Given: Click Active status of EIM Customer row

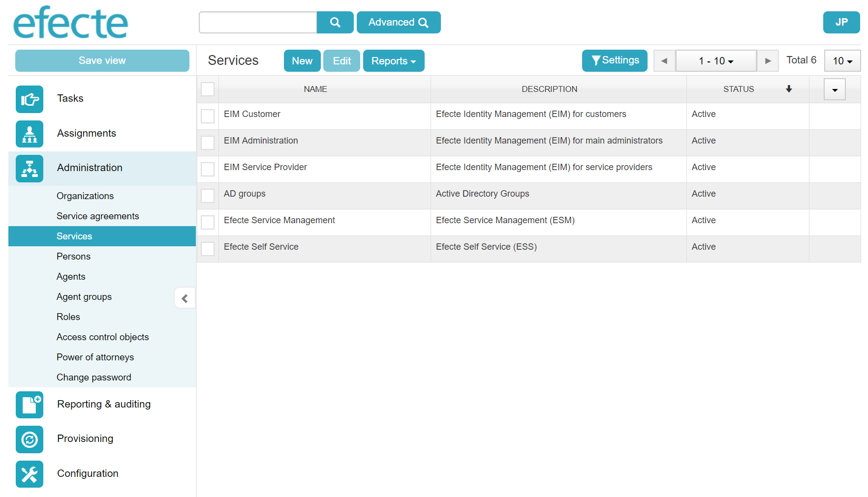Looking at the screenshot, I should tap(704, 114).
